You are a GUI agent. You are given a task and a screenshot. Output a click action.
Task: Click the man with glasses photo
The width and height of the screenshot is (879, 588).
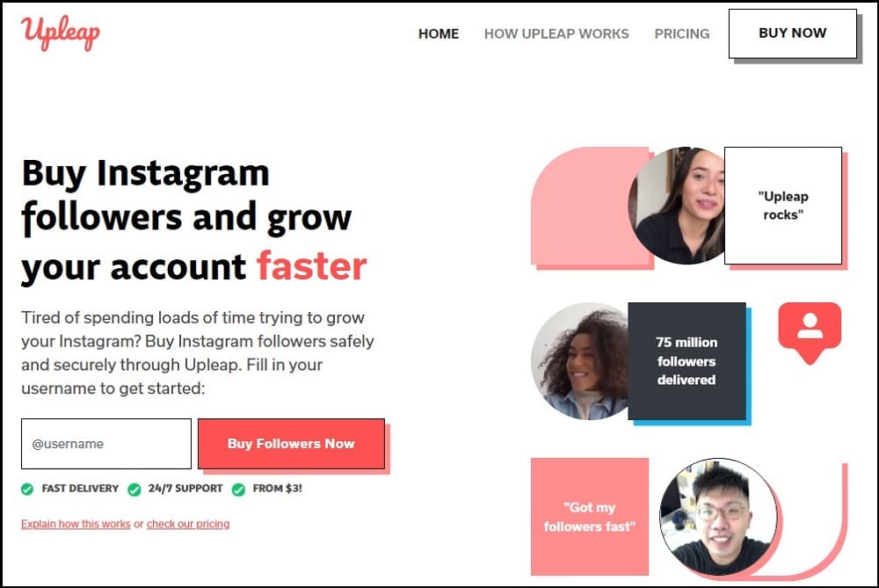pyautogui.click(x=718, y=516)
